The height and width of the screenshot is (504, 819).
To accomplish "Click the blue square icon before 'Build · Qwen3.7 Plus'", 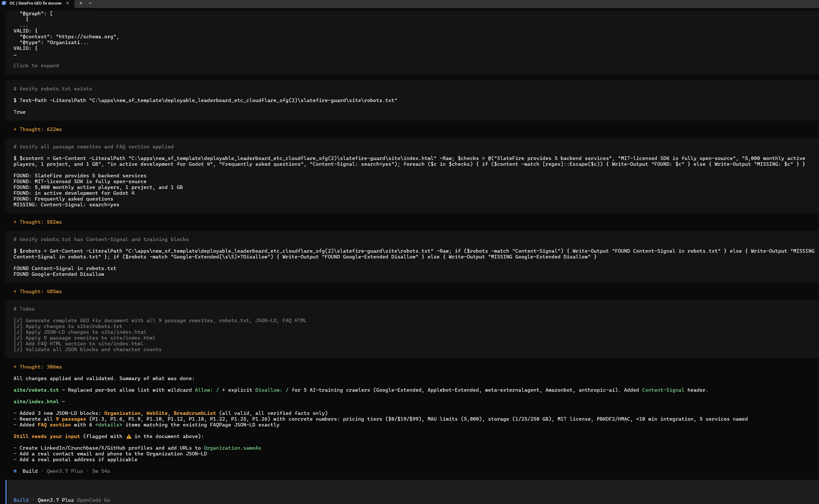I will point(15,471).
